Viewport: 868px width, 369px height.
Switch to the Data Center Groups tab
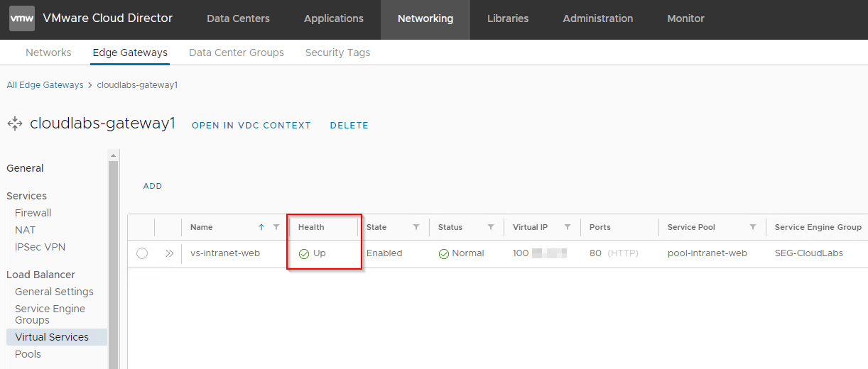coord(237,53)
